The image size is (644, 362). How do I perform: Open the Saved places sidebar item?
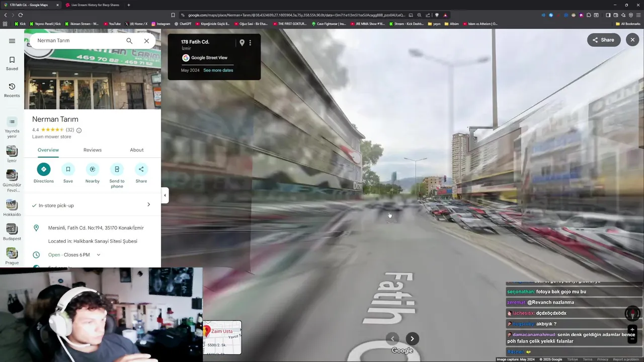(x=12, y=63)
